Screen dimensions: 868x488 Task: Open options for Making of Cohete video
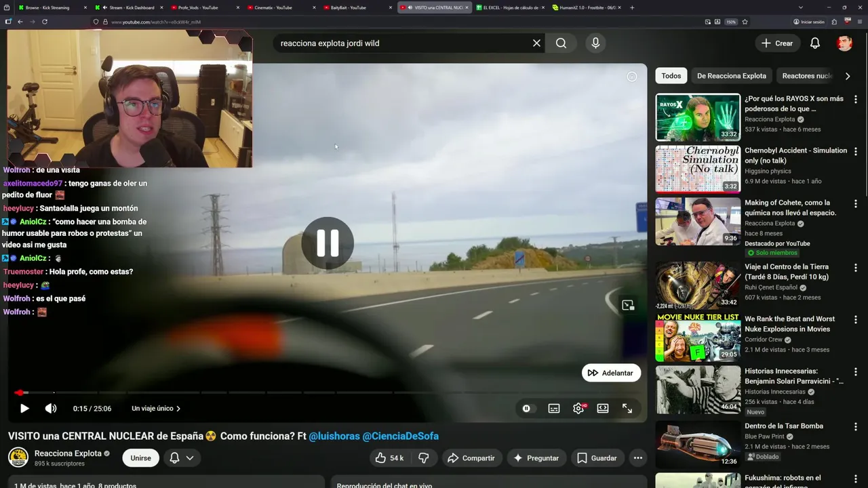pyautogui.click(x=855, y=203)
